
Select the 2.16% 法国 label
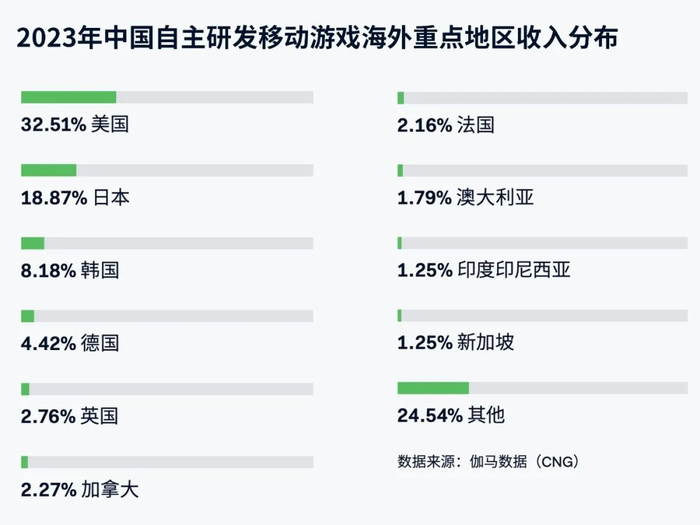(x=446, y=125)
